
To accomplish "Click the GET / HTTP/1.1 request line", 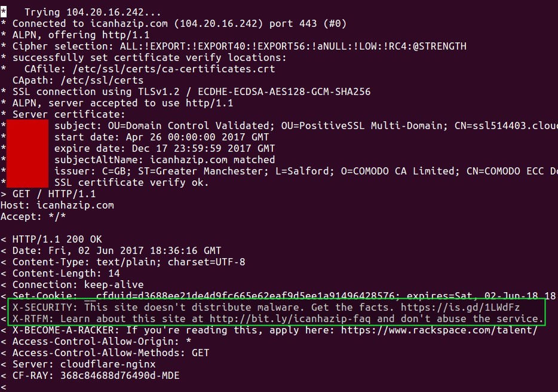I will click(x=54, y=194).
